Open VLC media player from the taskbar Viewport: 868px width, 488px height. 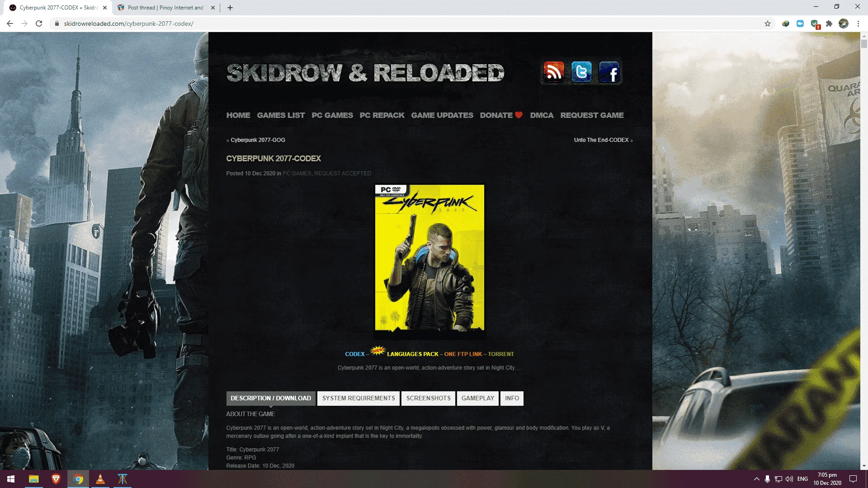coord(100,479)
